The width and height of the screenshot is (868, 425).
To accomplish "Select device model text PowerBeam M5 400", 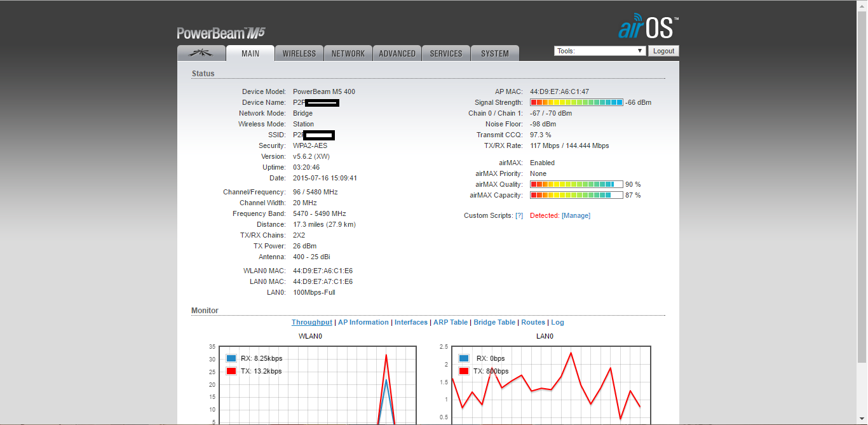I will [x=324, y=91].
